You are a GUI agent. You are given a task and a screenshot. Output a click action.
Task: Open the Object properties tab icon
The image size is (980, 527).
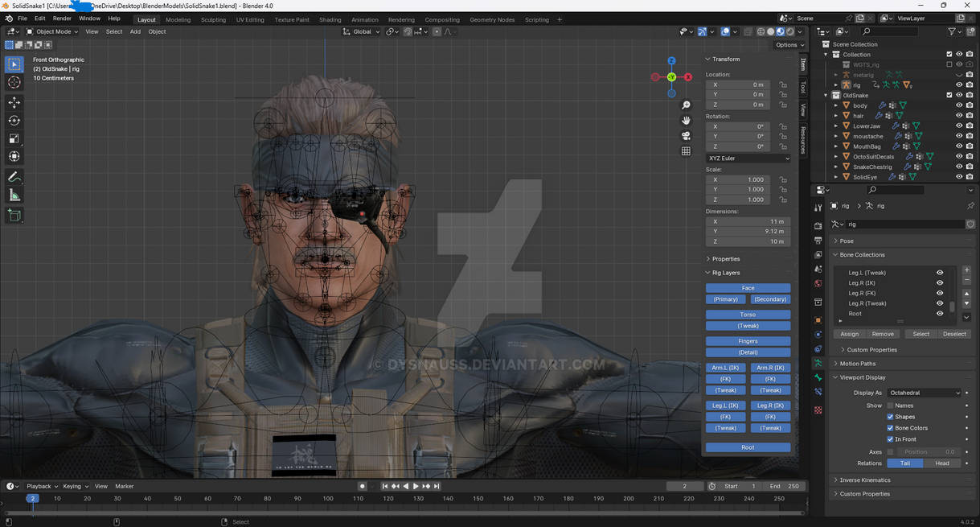pos(818,320)
